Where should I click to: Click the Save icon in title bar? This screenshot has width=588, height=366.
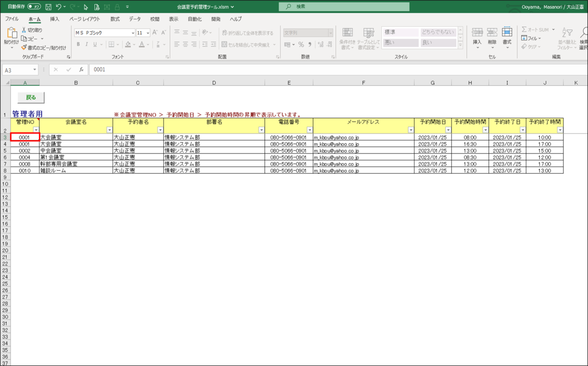coord(48,7)
